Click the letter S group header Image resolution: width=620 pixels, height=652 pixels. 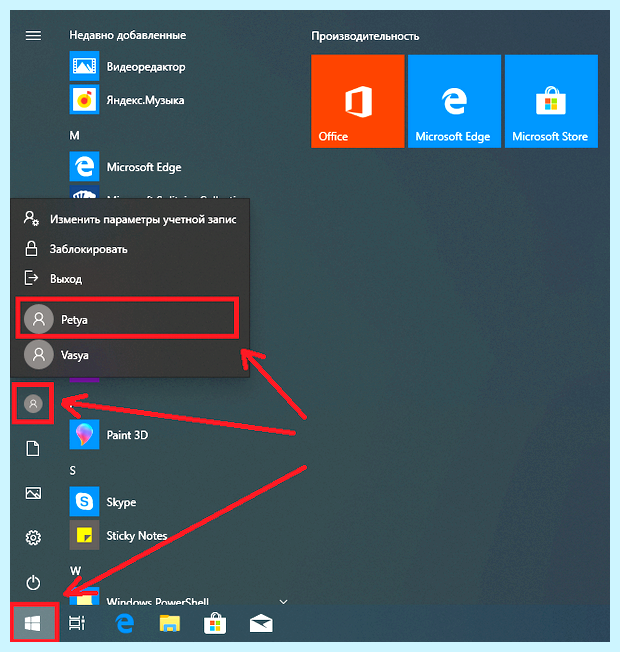(x=73, y=470)
